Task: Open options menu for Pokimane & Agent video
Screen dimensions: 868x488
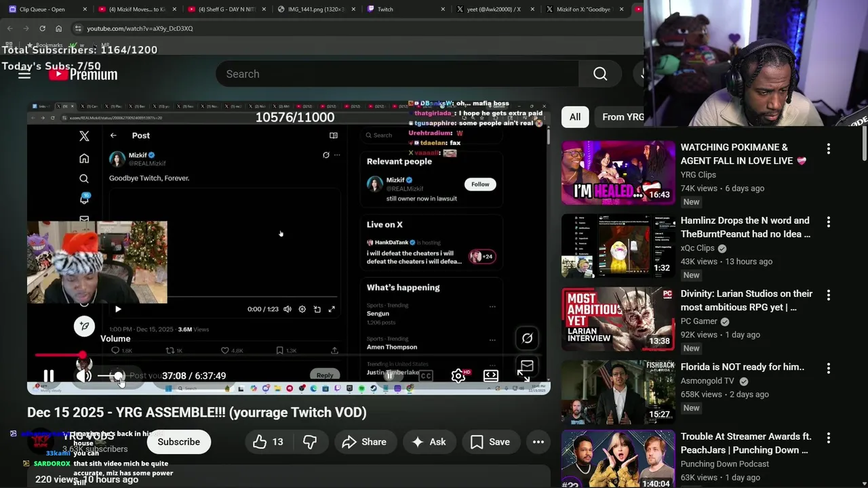Action: tap(828, 148)
